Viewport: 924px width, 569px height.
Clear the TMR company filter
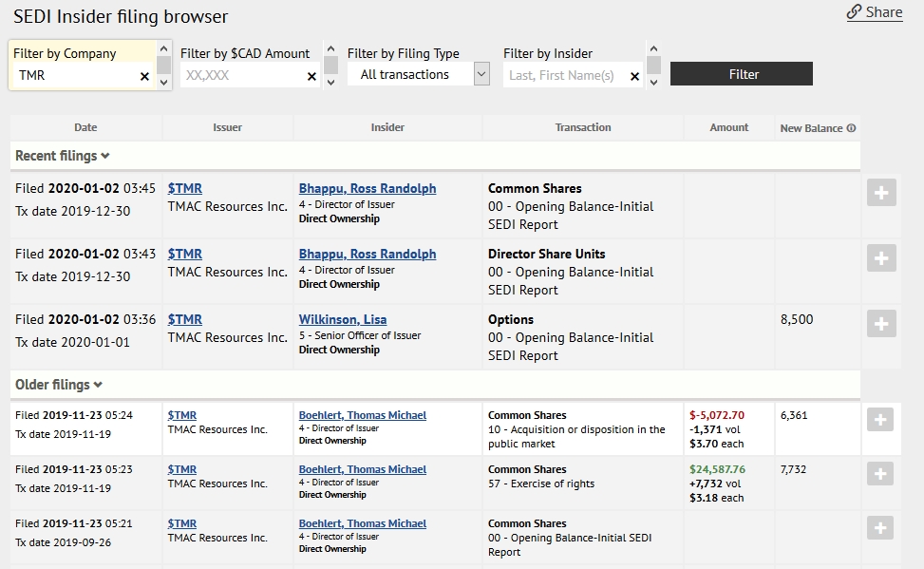click(x=144, y=76)
